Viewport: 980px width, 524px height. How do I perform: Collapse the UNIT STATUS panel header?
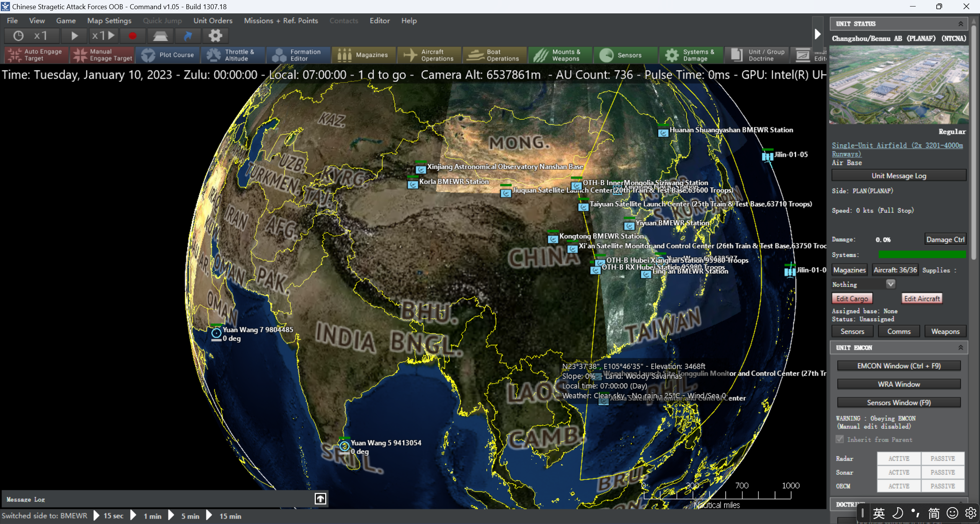coord(960,24)
